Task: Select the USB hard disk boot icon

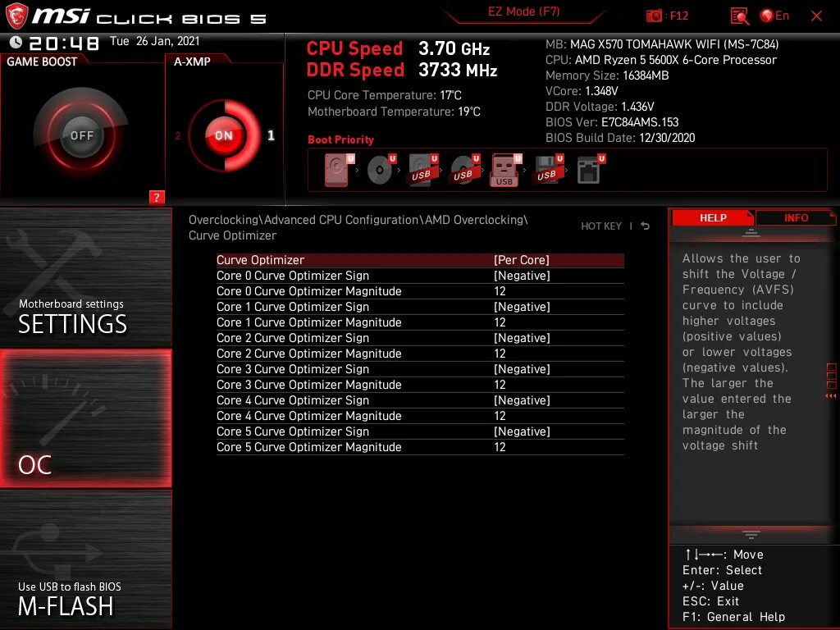Action: (422, 170)
